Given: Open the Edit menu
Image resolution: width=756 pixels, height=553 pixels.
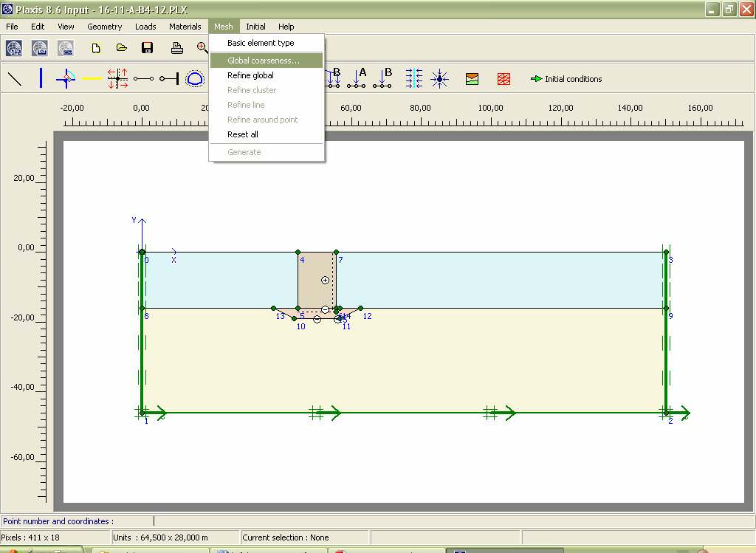Looking at the screenshot, I should pyautogui.click(x=38, y=27).
